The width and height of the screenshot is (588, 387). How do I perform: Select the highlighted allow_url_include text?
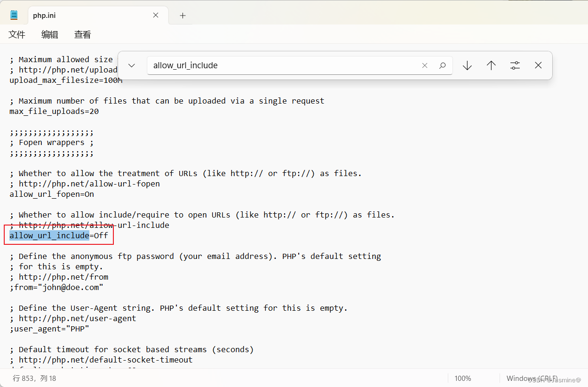pyautogui.click(x=48, y=235)
